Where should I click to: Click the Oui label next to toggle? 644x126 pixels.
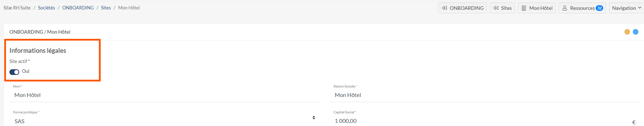click(26, 71)
